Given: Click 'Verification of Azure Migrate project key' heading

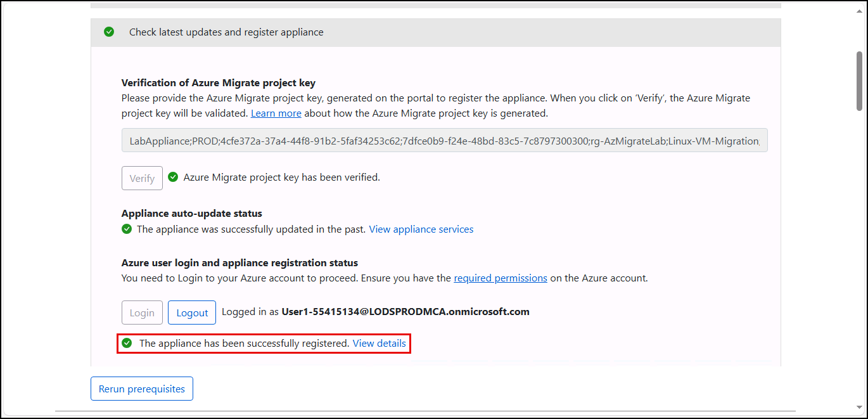Looking at the screenshot, I should point(219,82).
